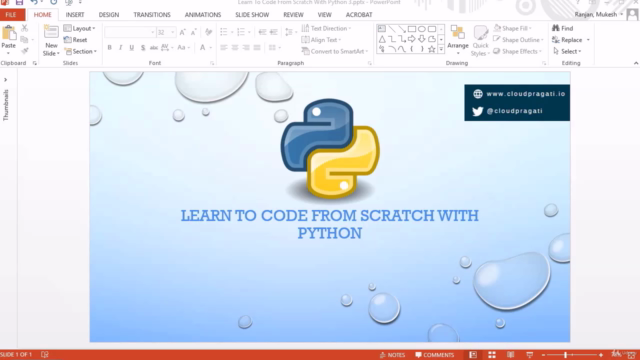This screenshot has height=360, width=640.
Task: Save the presentation with the floppy icon
Action: (x=19, y=2)
